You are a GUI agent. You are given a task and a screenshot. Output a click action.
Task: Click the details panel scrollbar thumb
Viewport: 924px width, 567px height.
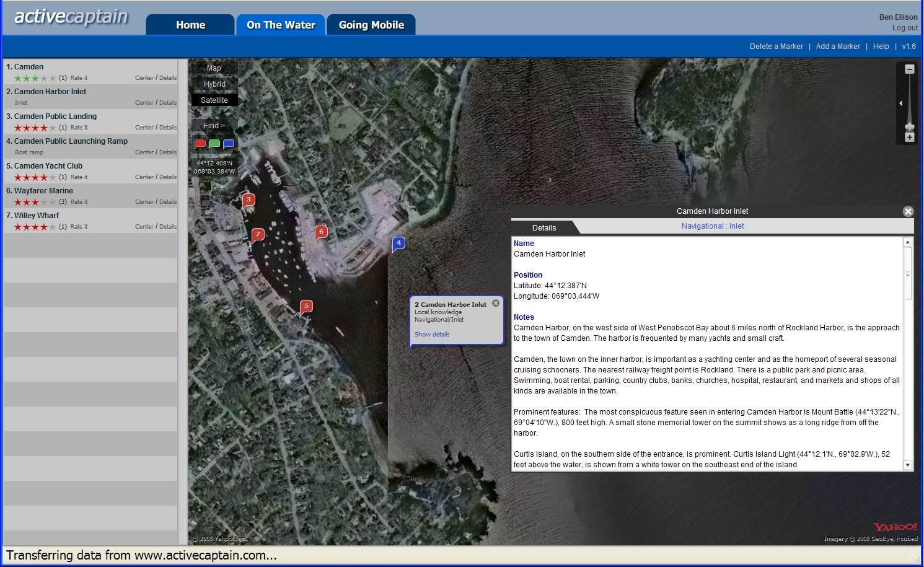[x=908, y=273]
